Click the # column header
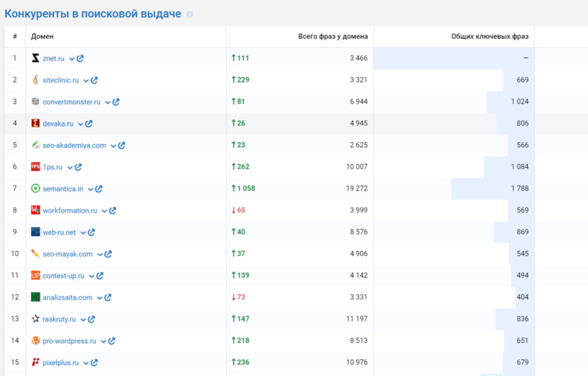Viewport: 588px width, 376px height. click(15, 37)
